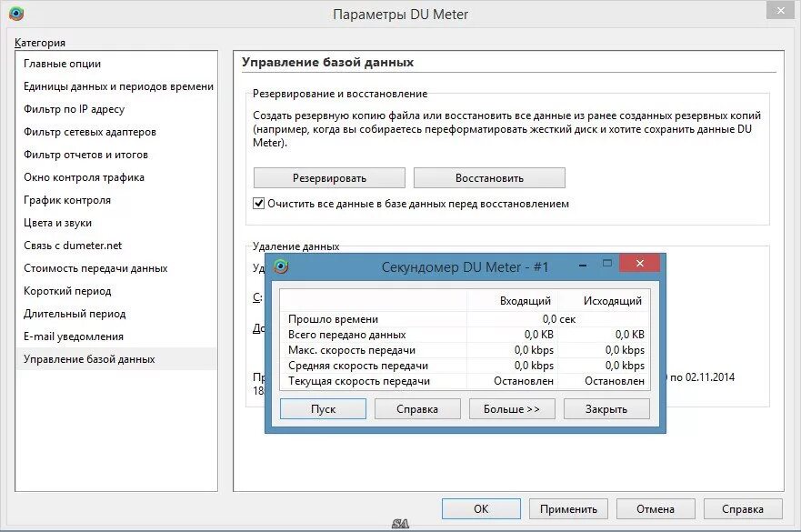This screenshot has width=801, height=532.
Task: Select Фильтр сетевых адаптеров
Action: tap(116, 132)
